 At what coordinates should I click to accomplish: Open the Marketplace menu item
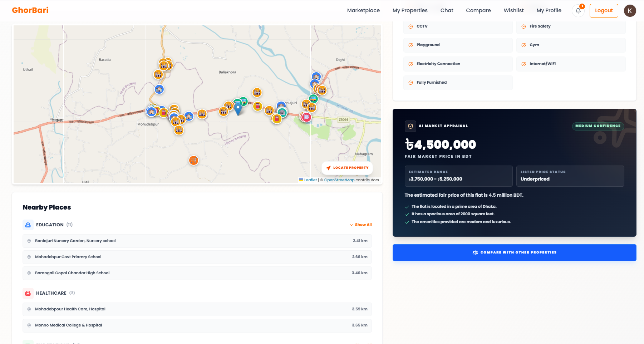pos(363,10)
